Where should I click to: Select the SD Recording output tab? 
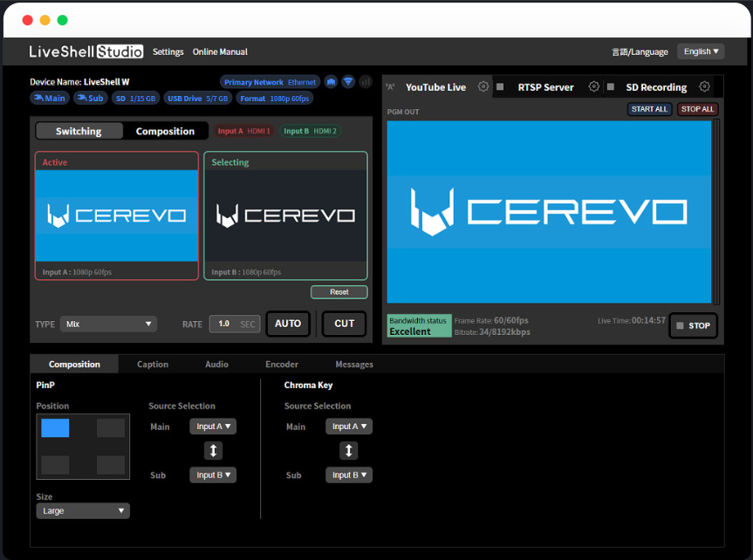[656, 87]
